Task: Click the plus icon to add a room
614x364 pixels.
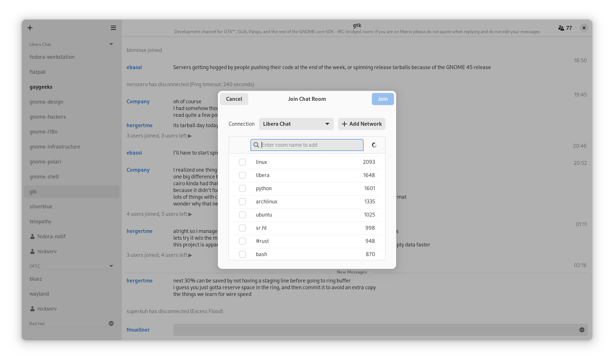Action: coord(30,28)
